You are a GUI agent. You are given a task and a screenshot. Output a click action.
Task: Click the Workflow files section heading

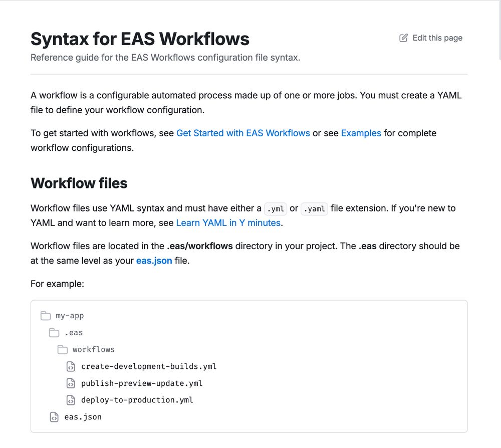tap(79, 183)
